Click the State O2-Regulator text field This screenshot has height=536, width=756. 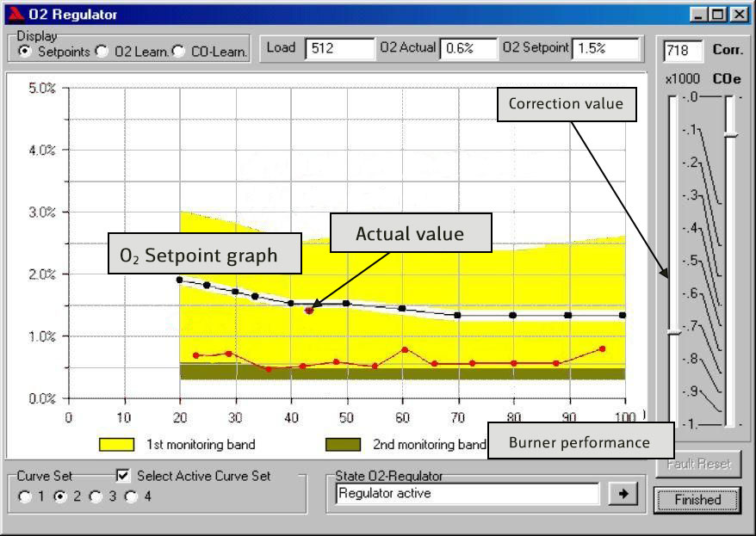pos(466,494)
